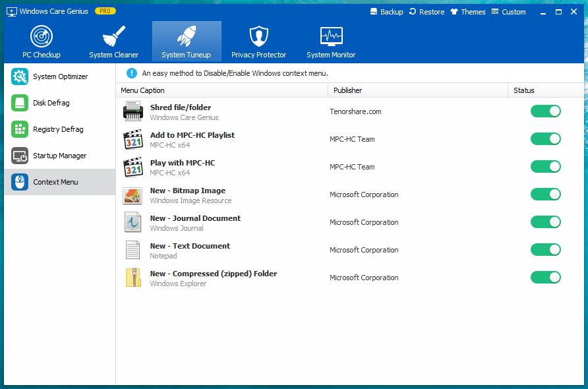Click the Windows Explorer subtitle text
The image size is (588, 389).
[178, 284]
